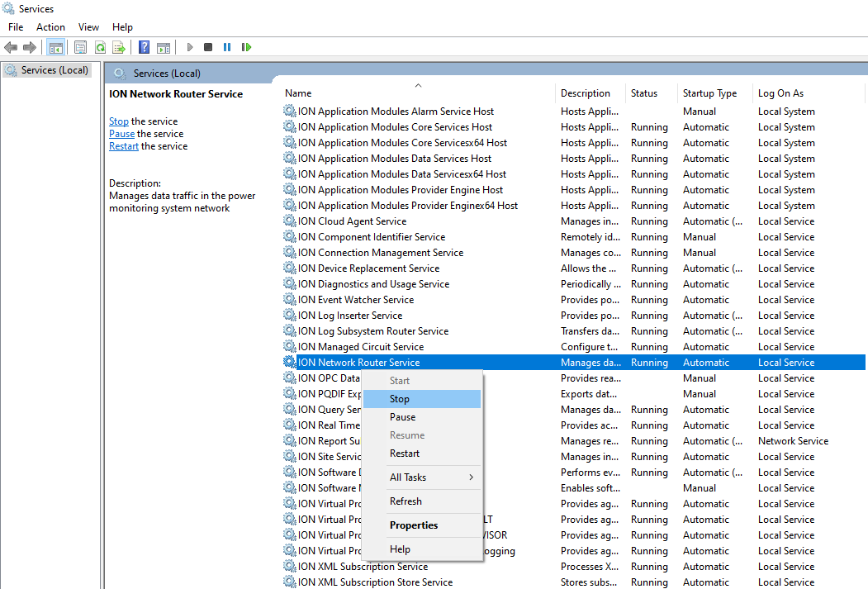Open Properties from the context menu

[422, 525]
